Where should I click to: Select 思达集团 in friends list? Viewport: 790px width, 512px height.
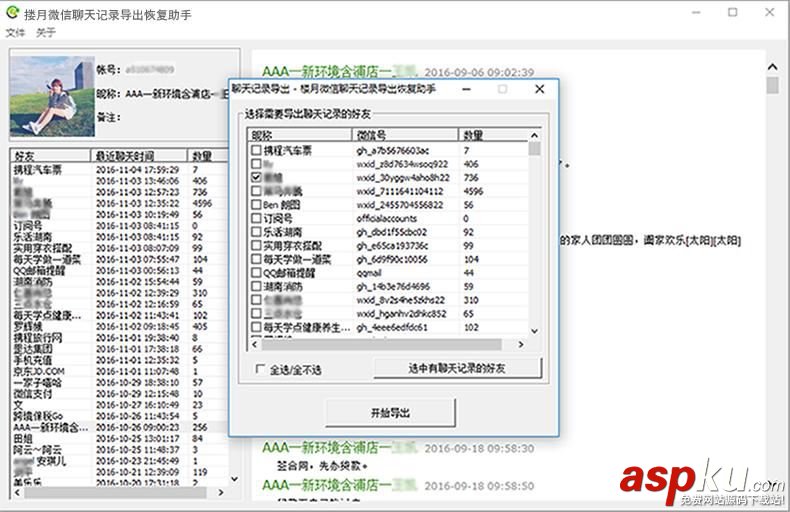pyautogui.click(x=33, y=349)
